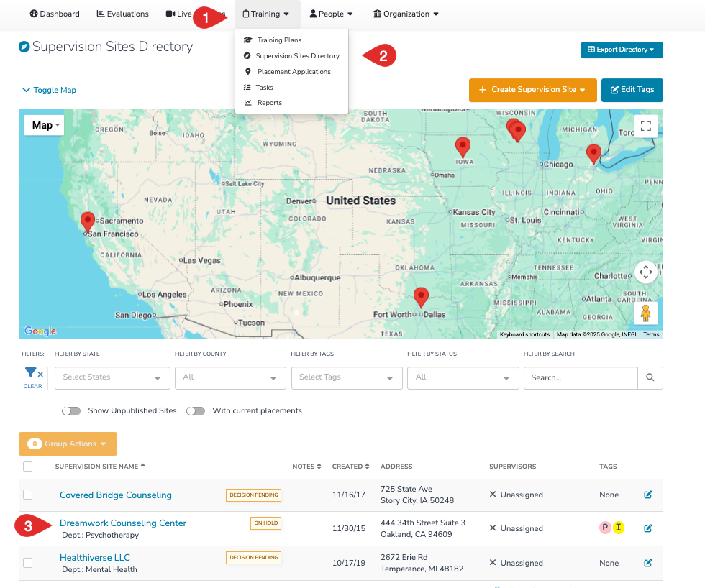Screen dimensions: 705x588
Task: Click Covered Bridge DECISION PENDING badge
Action: click(253, 495)
